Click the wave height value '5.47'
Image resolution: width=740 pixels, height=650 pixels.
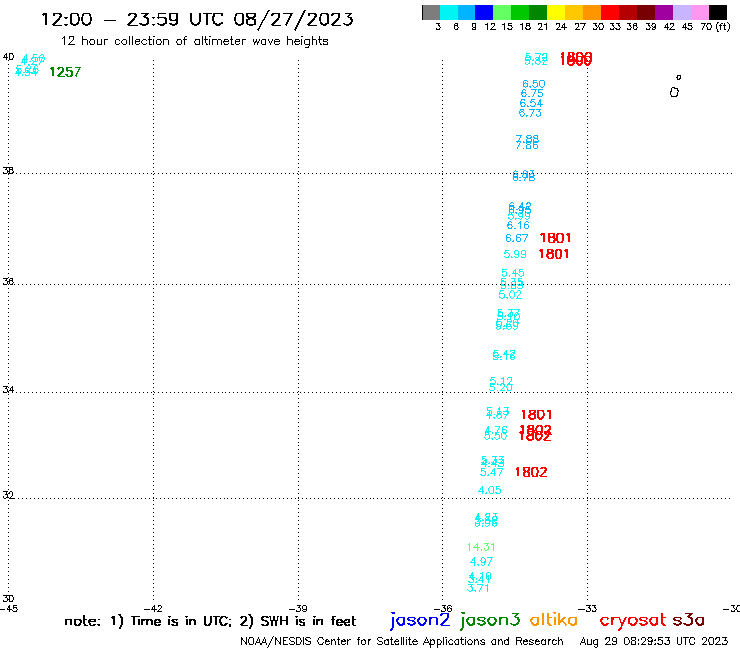pos(492,472)
